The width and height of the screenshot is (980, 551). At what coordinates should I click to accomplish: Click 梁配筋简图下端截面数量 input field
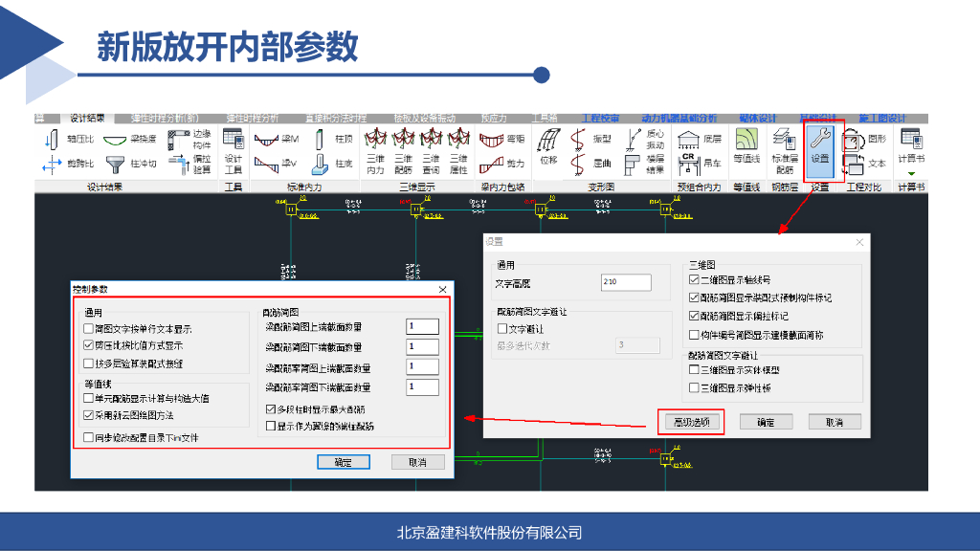point(422,346)
